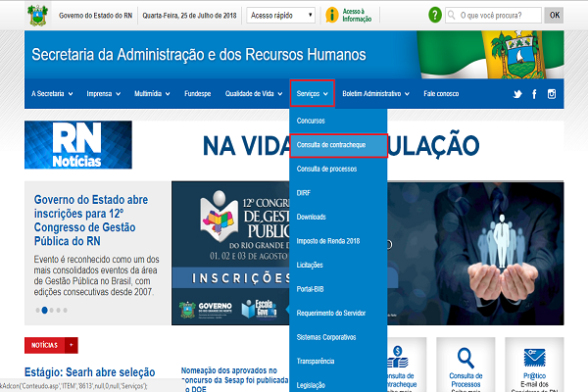Open Governo do Estado do RN link

95,16
